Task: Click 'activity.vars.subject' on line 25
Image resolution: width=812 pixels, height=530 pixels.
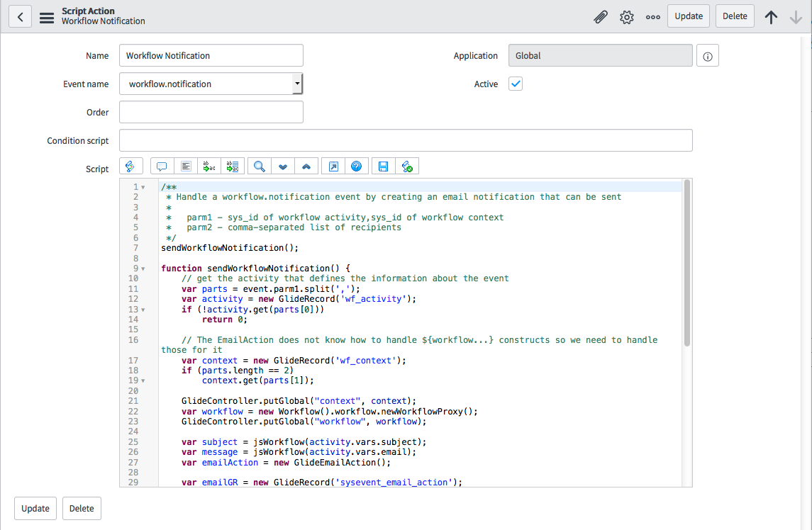Action: click(x=363, y=442)
